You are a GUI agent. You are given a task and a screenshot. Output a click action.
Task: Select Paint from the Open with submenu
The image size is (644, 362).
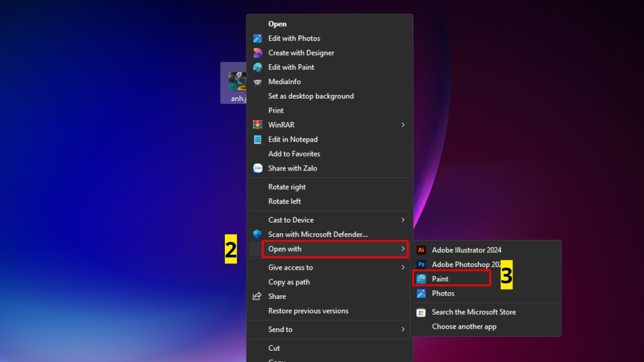[x=443, y=278]
